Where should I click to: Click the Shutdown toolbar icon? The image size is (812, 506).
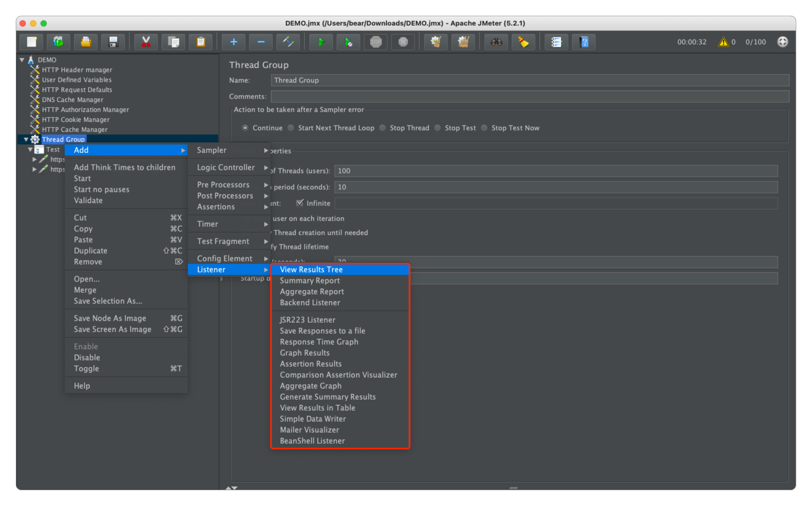(403, 42)
